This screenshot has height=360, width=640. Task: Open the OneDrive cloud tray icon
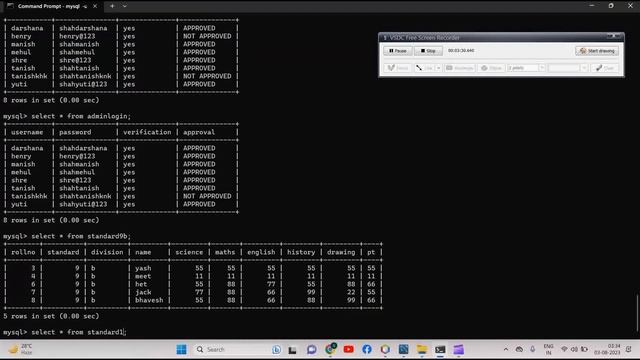coord(519,349)
